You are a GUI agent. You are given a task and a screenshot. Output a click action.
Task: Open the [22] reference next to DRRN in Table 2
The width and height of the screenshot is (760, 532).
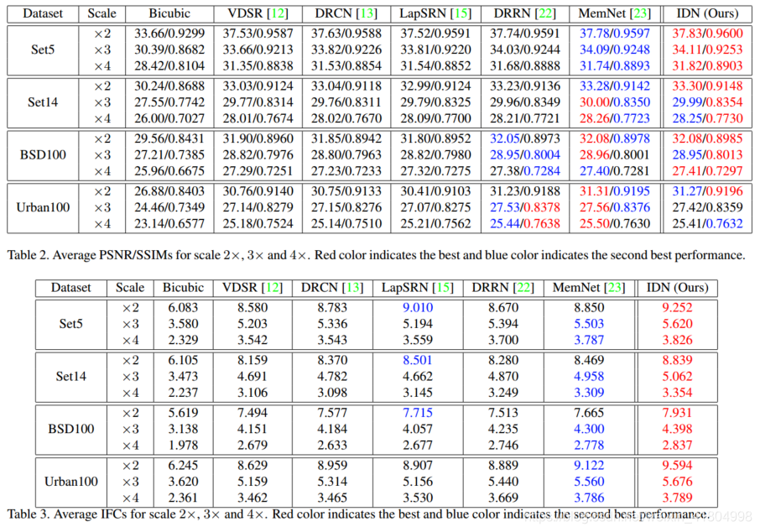point(545,13)
